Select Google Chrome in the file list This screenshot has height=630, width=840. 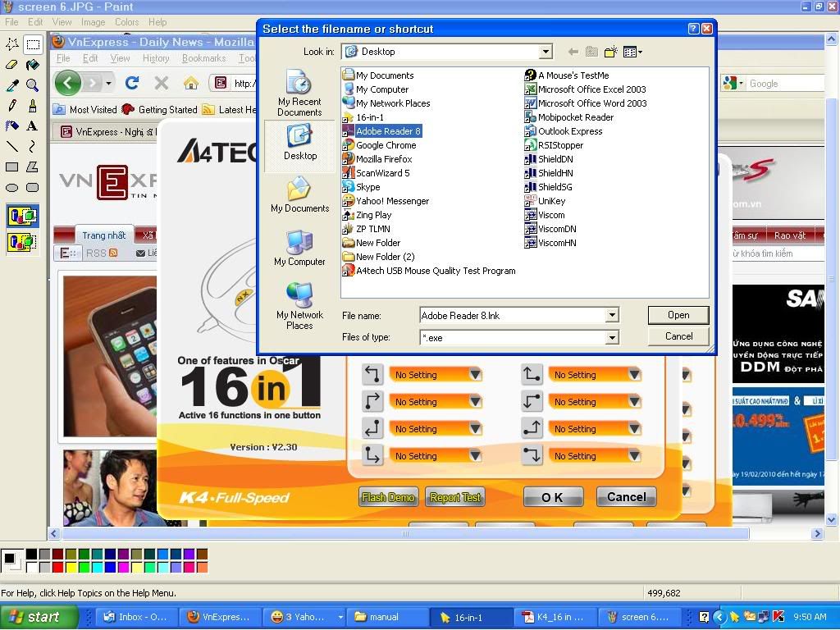[x=386, y=145]
